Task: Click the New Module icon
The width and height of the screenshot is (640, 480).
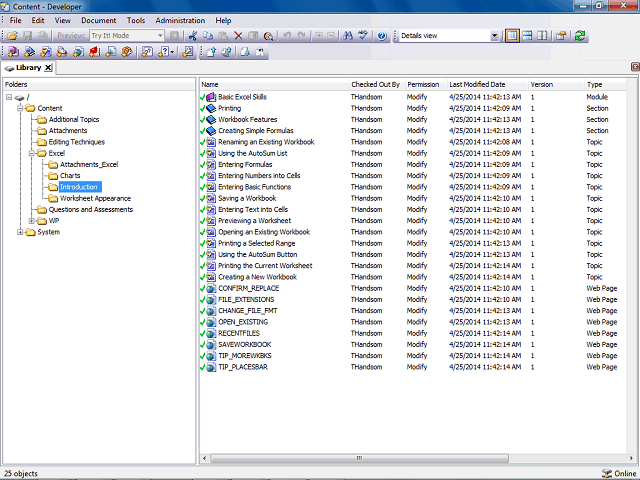Action: pyautogui.click(x=13, y=52)
